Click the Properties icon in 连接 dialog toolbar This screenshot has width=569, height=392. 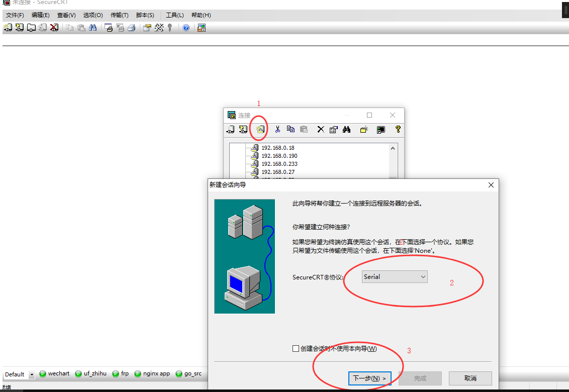[333, 129]
